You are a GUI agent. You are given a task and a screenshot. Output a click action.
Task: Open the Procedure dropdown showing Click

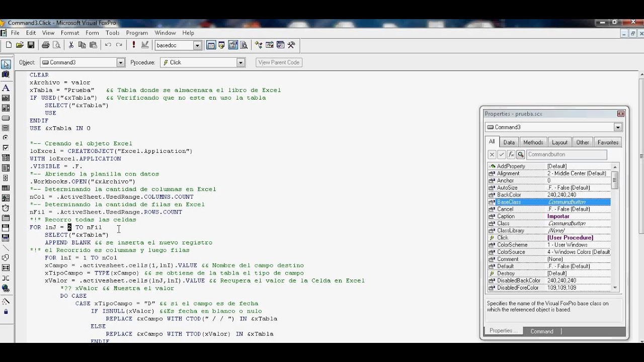[x=241, y=62]
